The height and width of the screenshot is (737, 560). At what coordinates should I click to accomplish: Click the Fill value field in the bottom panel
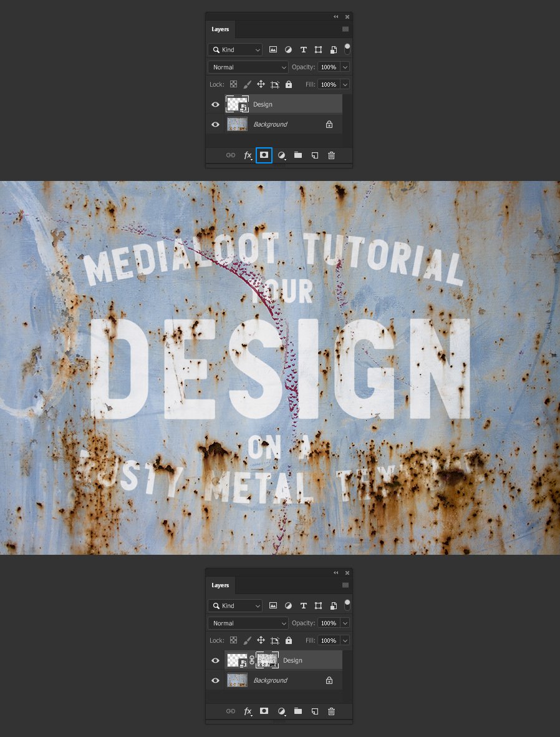(x=329, y=641)
